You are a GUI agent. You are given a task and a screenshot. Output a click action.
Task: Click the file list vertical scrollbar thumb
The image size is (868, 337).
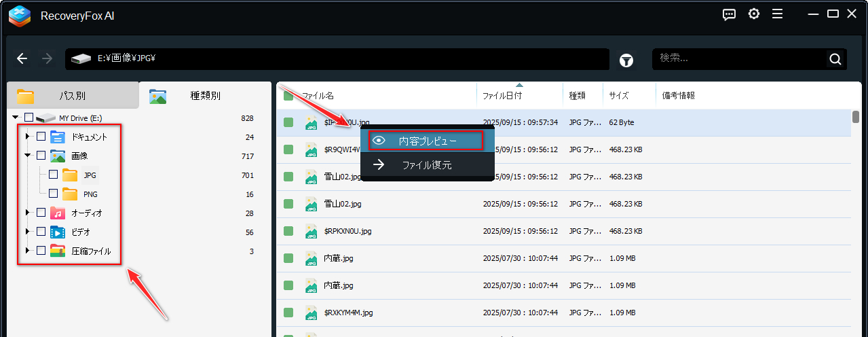point(856,116)
